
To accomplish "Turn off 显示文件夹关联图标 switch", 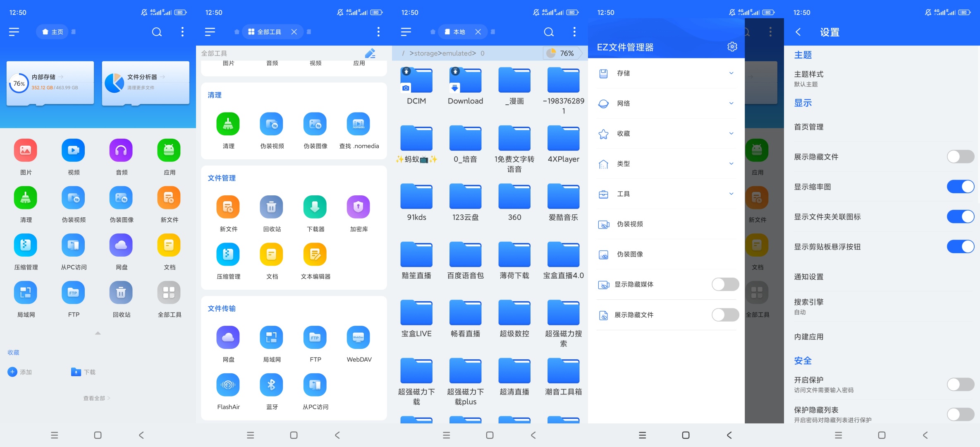I will pos(961,216).
